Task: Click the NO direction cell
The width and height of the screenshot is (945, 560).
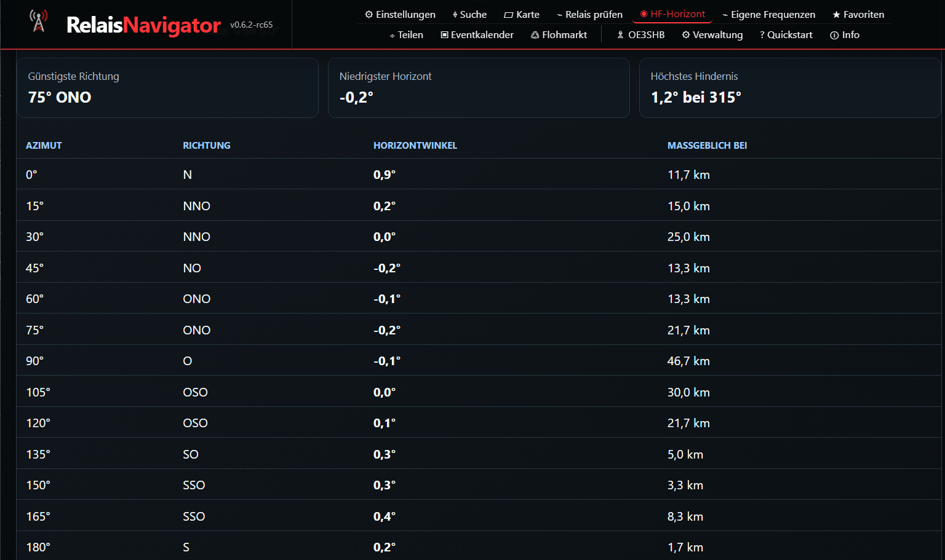Action: tap(192, 268)
